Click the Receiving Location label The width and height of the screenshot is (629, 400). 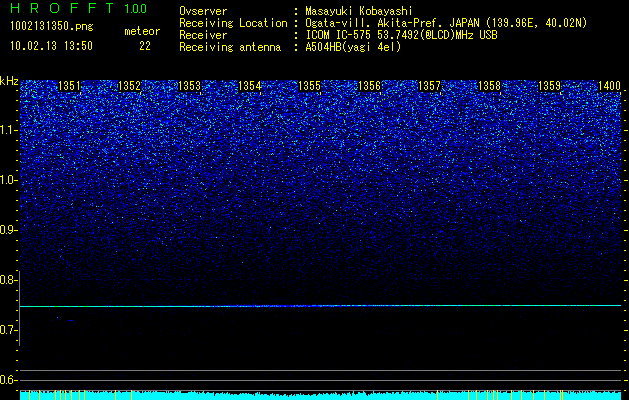233,24
